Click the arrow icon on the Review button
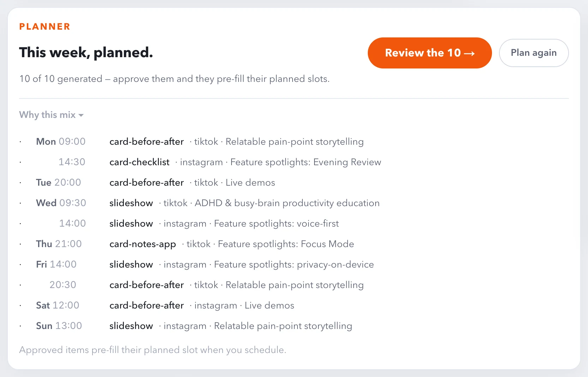 (x=469, y=53)
